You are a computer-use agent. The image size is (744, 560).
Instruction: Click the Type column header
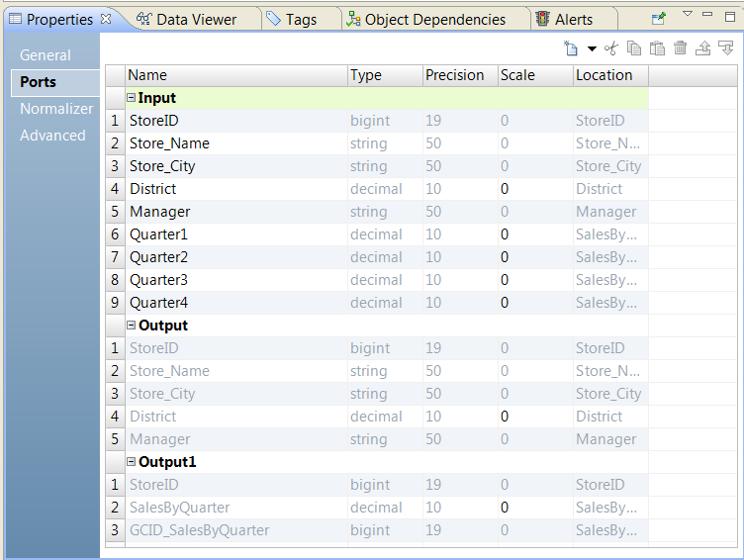point(385,75)
